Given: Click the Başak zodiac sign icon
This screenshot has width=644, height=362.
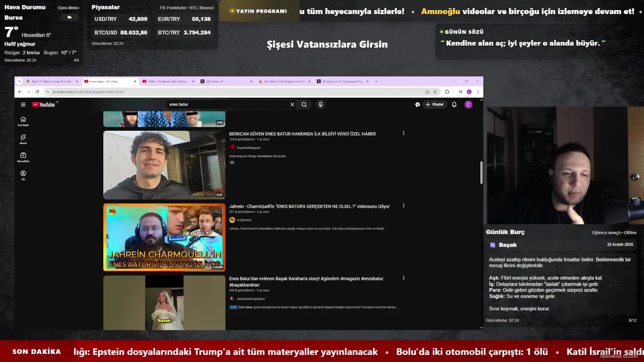Looking at the screenshot, I should [493, 245].
